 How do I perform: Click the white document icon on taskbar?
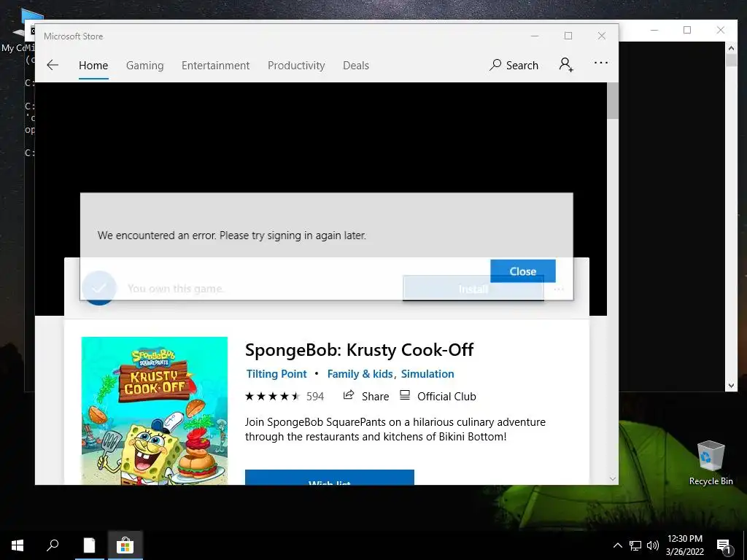(x=89, y=545)
